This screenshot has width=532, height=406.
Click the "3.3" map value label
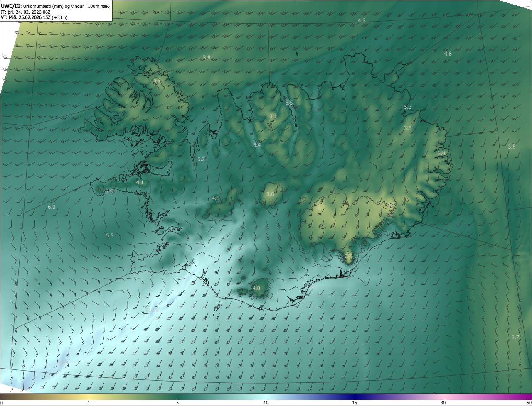tap(408, 128)
